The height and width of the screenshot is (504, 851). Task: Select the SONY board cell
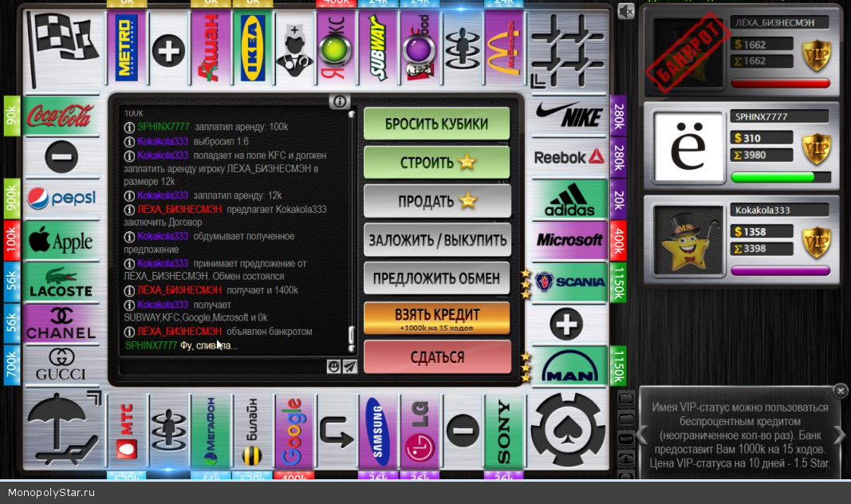pos(503,432)
